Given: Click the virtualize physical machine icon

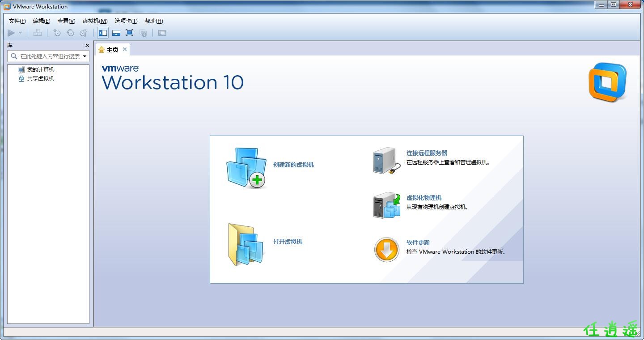Looking at the screenshot, I should click(387, 205).
